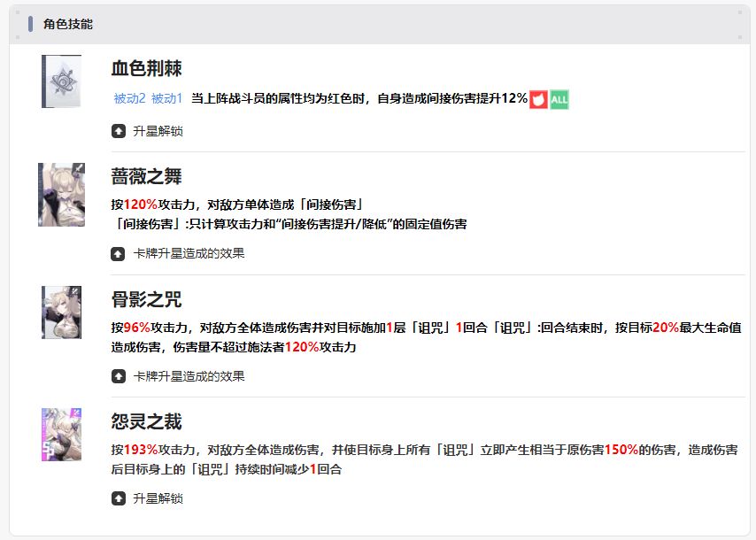Click the green ALL attribute icon
The image size is (756, 540).
[559, 100]
